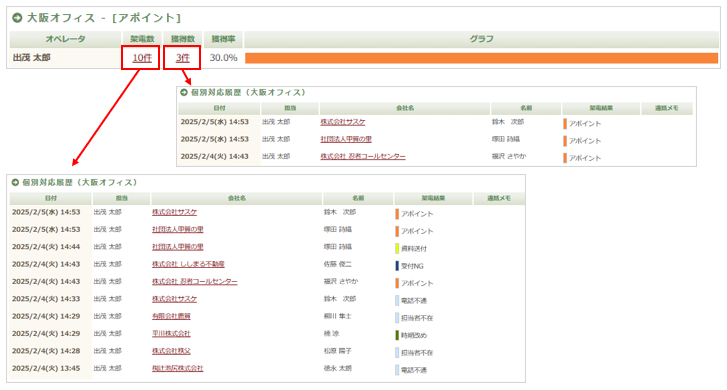The height and width of the screenshot is (390, 727).
Task: Select 鈴木 次郎 name in three-row history table
Action: click(508, 122)
